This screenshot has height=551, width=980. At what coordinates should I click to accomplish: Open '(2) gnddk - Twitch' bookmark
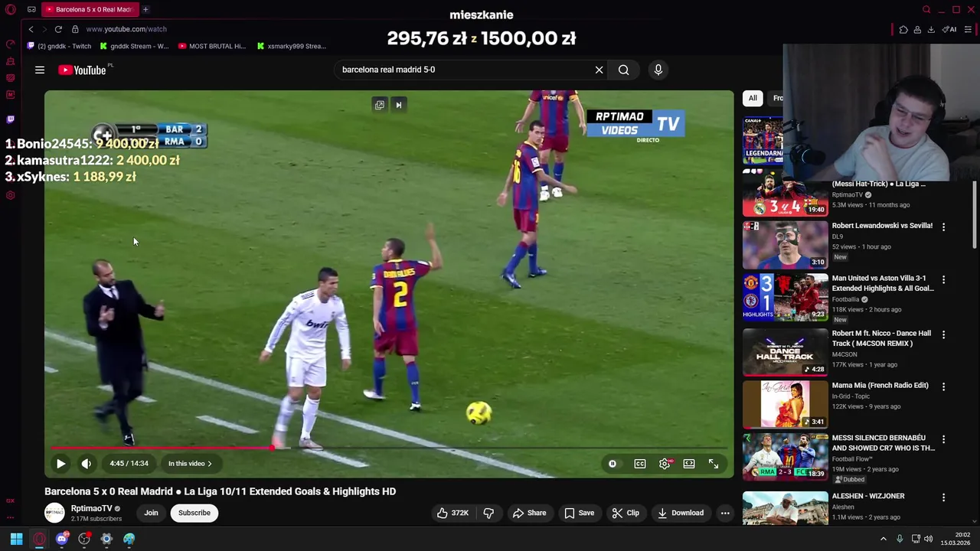pos(59,46)
